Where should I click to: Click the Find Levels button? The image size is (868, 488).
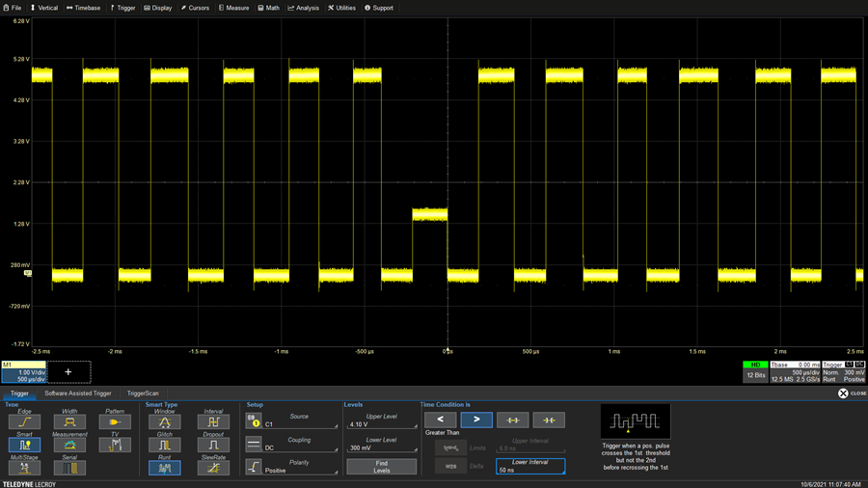382,466
